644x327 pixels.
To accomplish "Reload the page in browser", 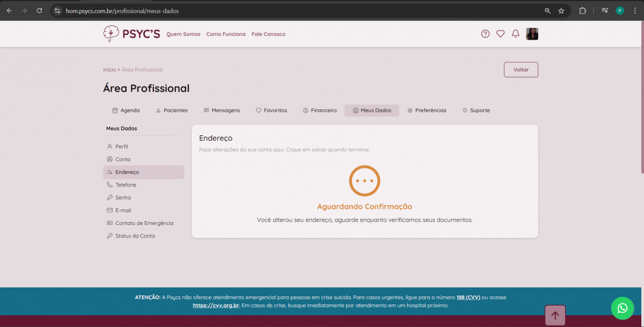I will point(39,11).
